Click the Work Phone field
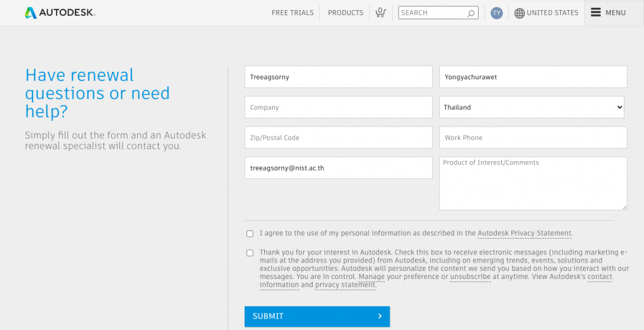 [533, 138]
